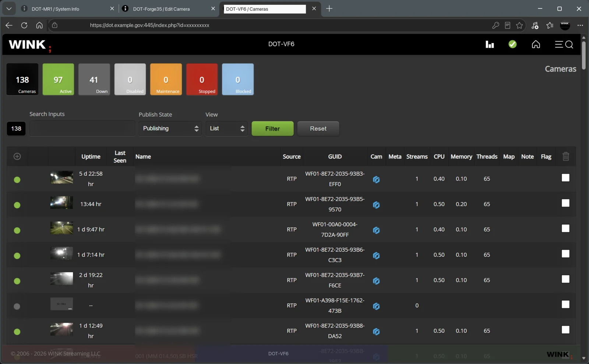The width and height of the screenshot is (589, 364).
Task: Go to WINK home icon
Action: pyautogui.click(x=536, y=45)
